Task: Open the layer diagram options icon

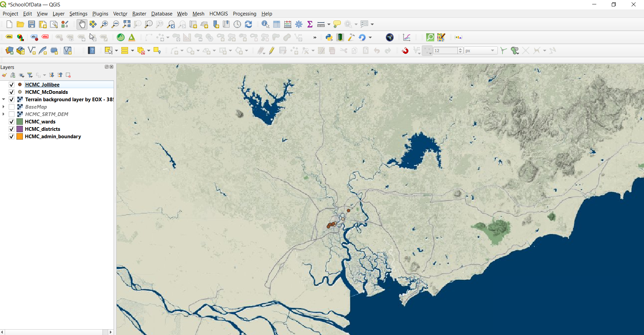Action: click(21, 37)
